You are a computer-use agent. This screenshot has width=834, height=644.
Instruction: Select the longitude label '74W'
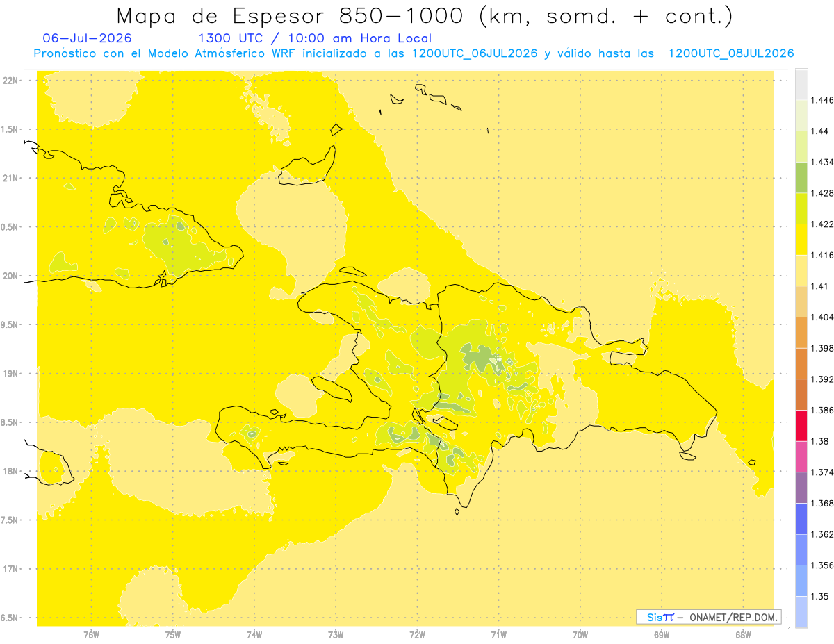(254, 634)
